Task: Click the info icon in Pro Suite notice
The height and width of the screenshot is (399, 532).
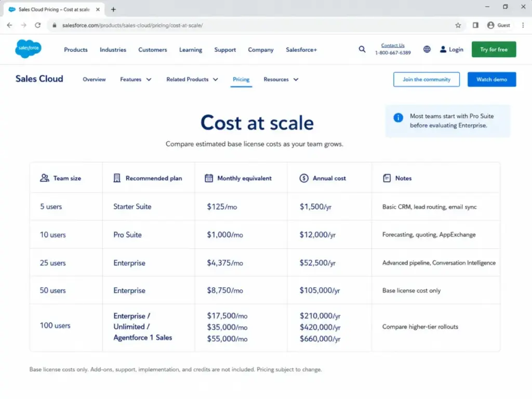Action: pos(398,117)
